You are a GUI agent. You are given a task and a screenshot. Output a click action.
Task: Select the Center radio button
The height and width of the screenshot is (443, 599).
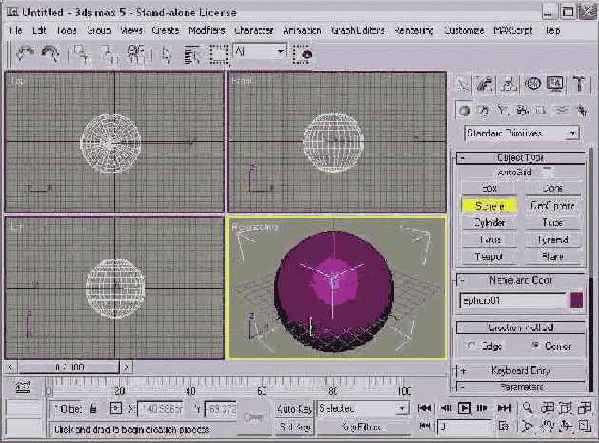click(x=535, y=346)
